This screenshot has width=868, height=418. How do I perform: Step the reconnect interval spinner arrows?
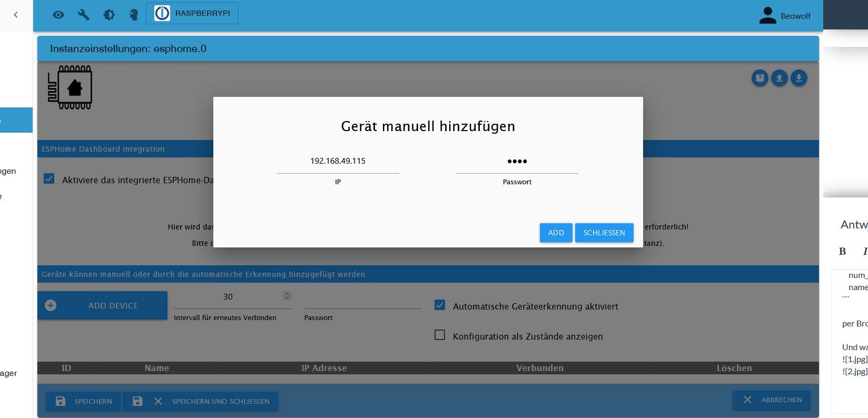click(x=287, y=296)
